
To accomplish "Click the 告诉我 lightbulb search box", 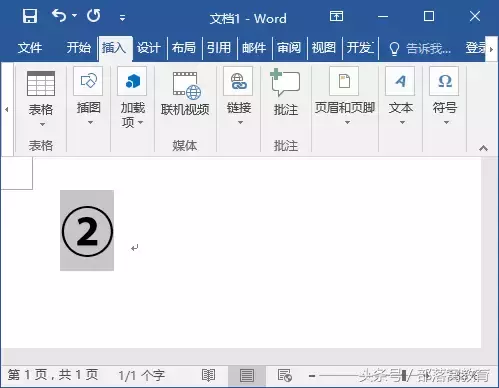I will tap(420, 49).
